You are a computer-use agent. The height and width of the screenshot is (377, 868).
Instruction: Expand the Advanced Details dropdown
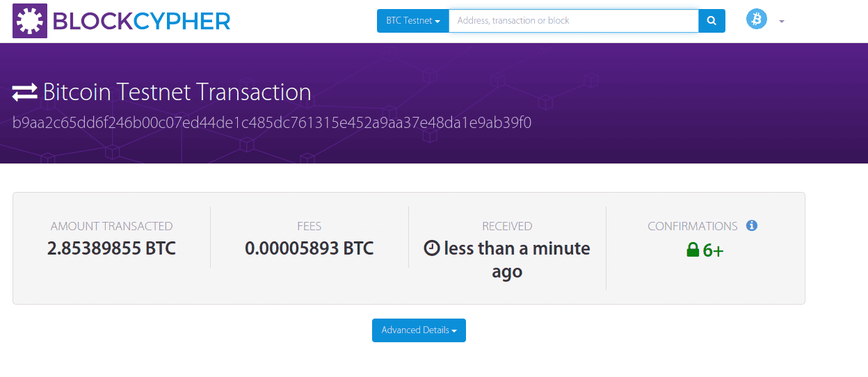point(419,330)
